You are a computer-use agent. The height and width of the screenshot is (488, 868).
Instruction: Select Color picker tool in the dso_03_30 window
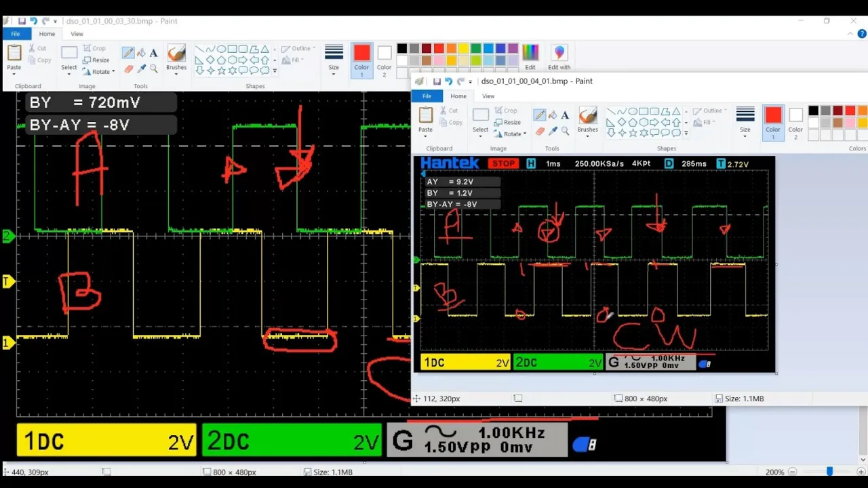point(141,68)
